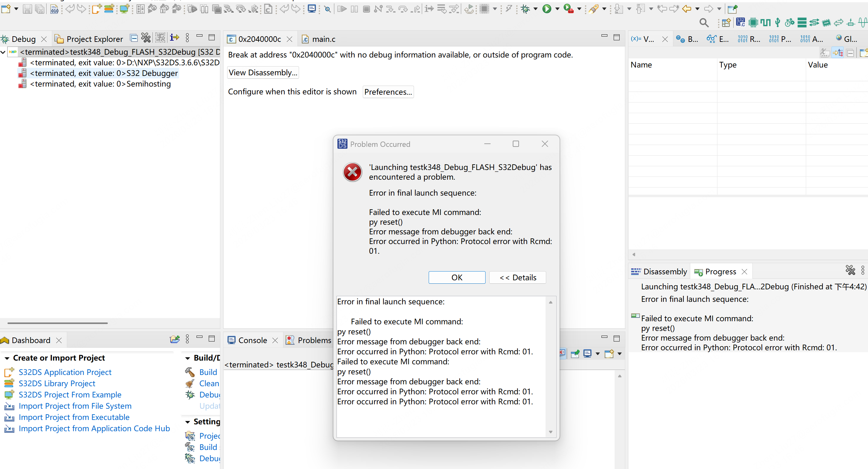Open the Display Selected Console dropdown arrow

597,354
